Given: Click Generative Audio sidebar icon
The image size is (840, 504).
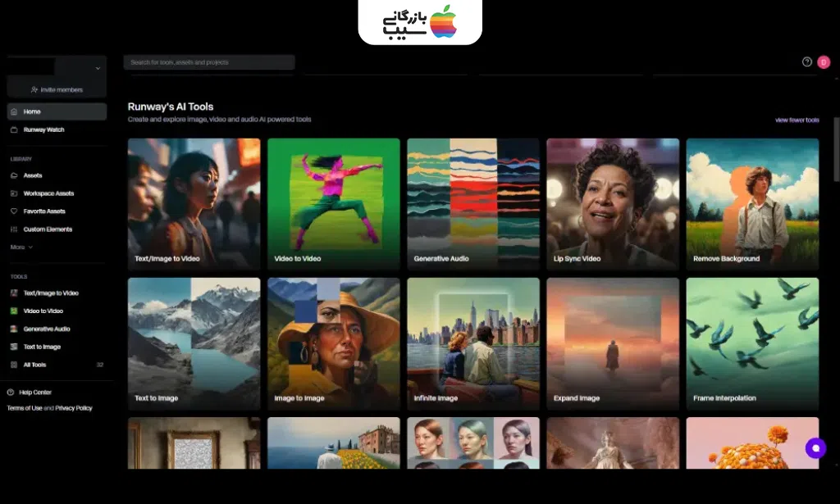Looking at the screenshot, I should (x=14, y=329).
